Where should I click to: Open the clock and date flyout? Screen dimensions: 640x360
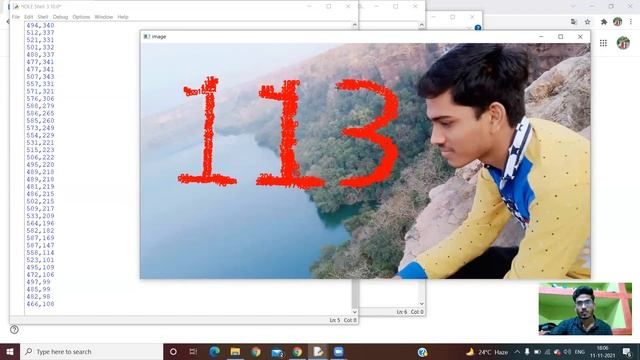tap(602, 352)
